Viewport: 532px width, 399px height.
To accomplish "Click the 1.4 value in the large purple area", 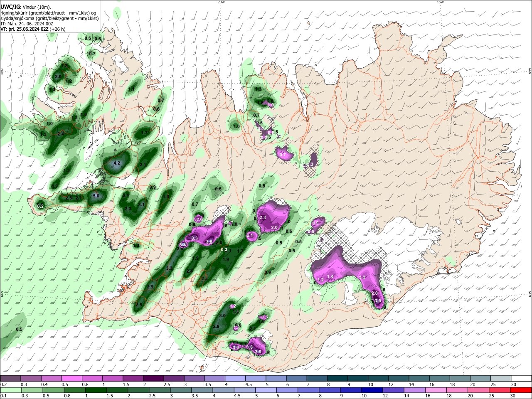I will [330, 276].
